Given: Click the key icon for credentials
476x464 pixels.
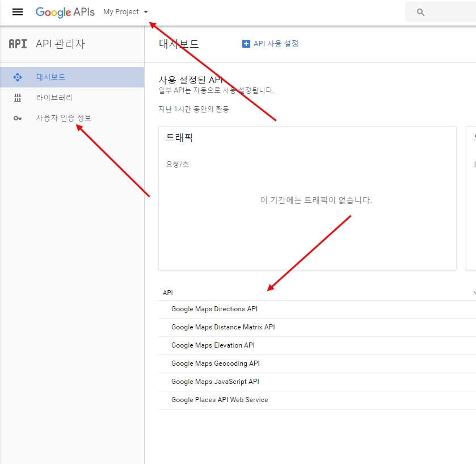Looking at the screenshot, I should (x=18, y=118).
